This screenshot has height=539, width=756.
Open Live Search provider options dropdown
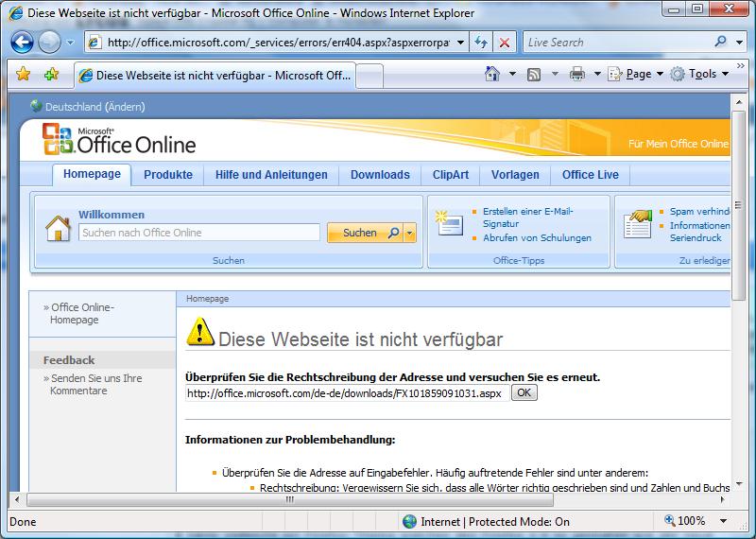coord(739,43)
